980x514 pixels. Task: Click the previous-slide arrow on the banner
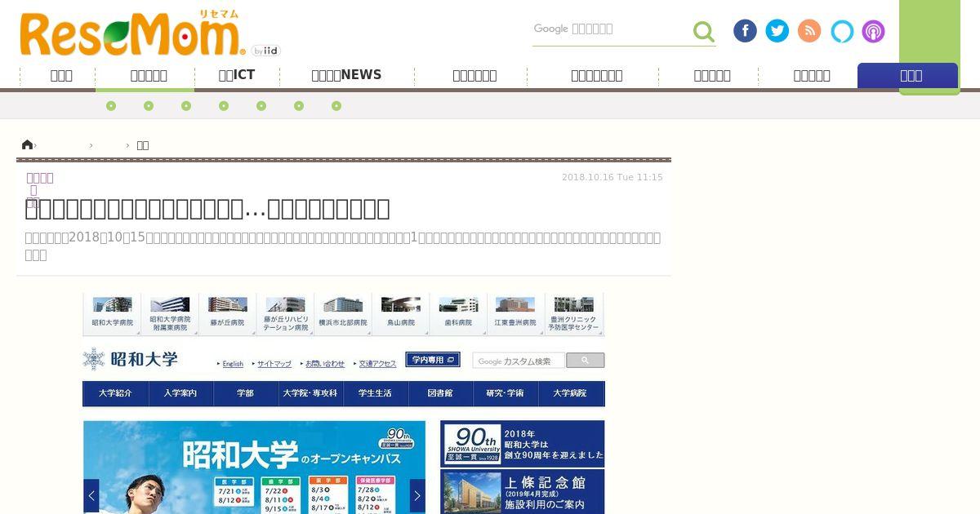pyautogui.click(x=91, y=495)
